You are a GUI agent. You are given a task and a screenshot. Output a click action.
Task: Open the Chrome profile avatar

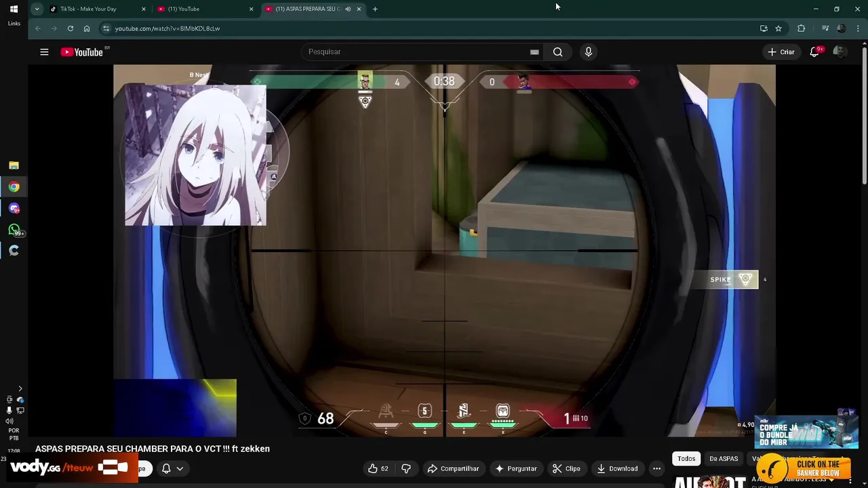coord(842,28)
